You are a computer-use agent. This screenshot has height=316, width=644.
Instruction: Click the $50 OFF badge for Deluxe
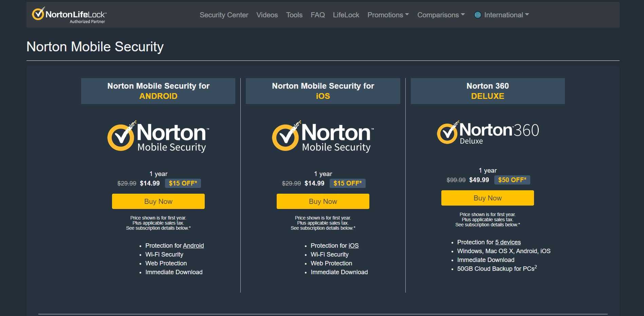click(512, 180)
